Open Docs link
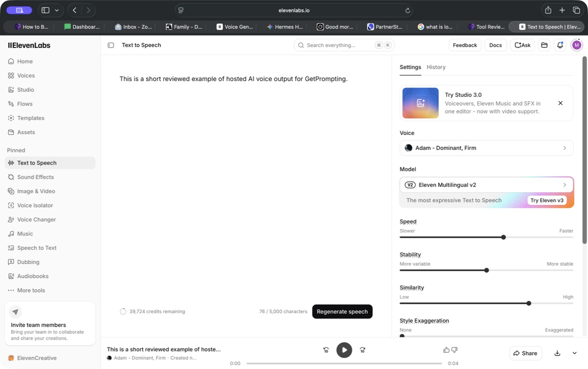 coord(495,45)
